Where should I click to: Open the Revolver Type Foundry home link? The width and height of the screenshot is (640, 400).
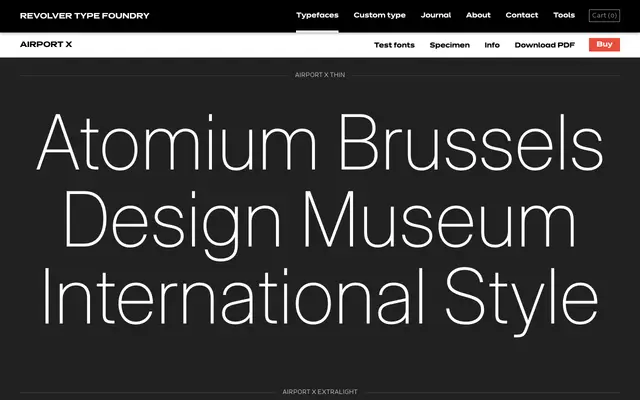[x=84, y=16]
